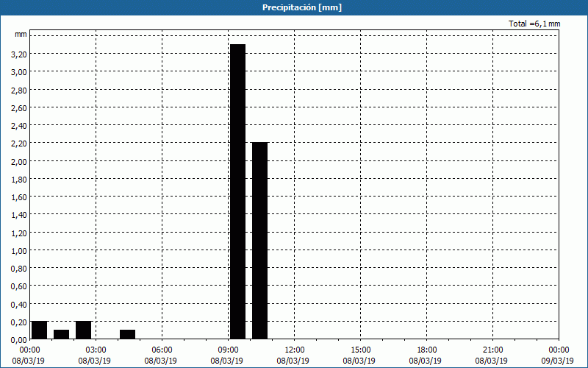Click the 0,60 y-axis label

tap(19, 286)
